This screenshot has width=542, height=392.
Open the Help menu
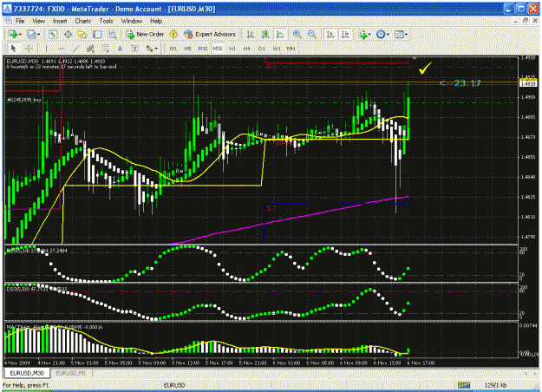coord(156,21)
